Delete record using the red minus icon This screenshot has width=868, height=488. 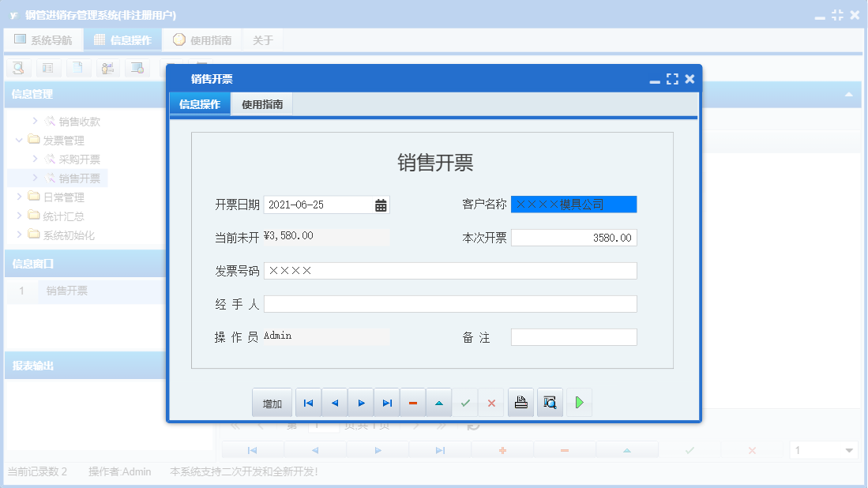pos(412,402)
